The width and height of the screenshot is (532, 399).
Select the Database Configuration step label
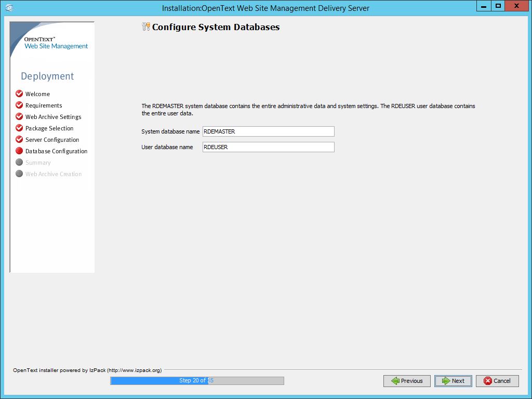tap(56, 151)
